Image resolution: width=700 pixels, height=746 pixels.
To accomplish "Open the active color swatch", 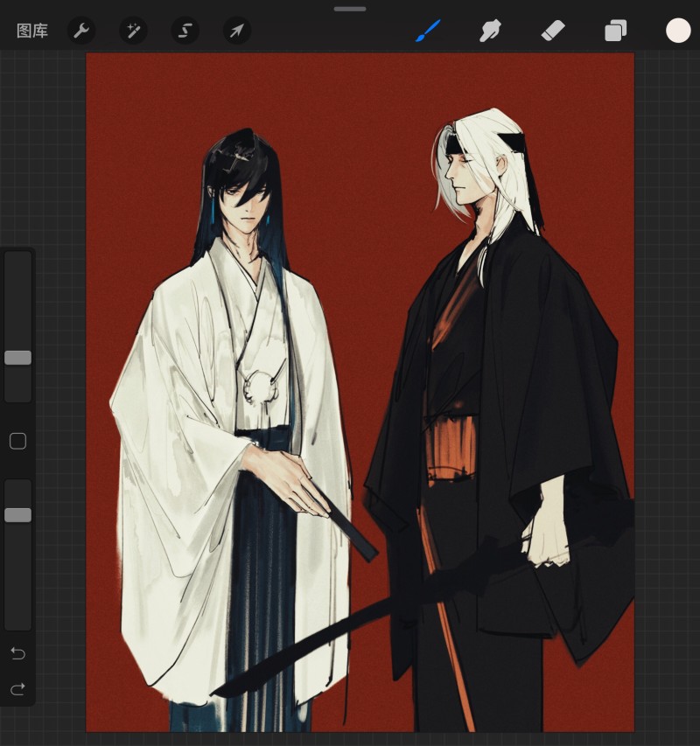I will click(x=678, y=31).
